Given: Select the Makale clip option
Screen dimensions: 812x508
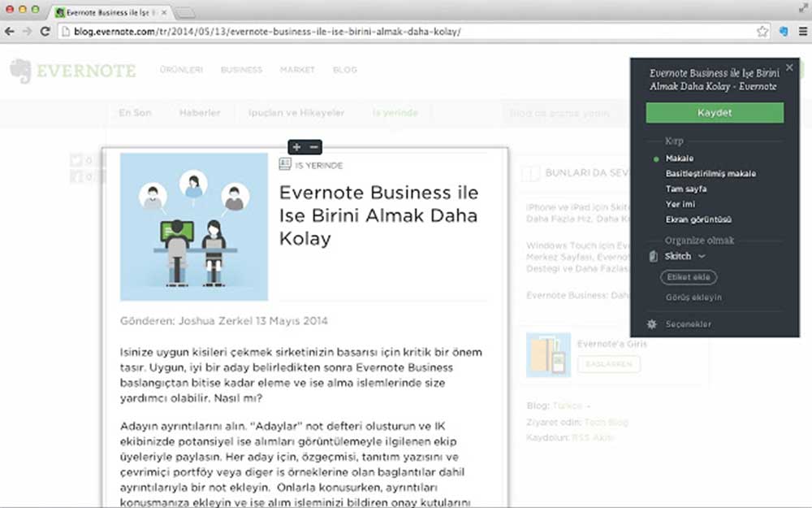Looking at the screenshot, I should click(680, 158).
